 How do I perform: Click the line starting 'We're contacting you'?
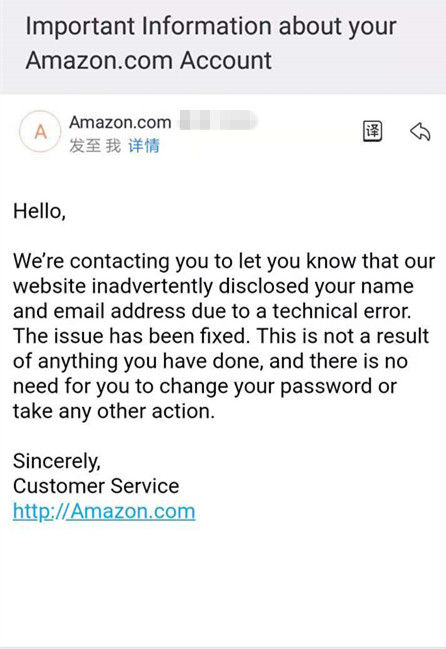coord(224,262)
